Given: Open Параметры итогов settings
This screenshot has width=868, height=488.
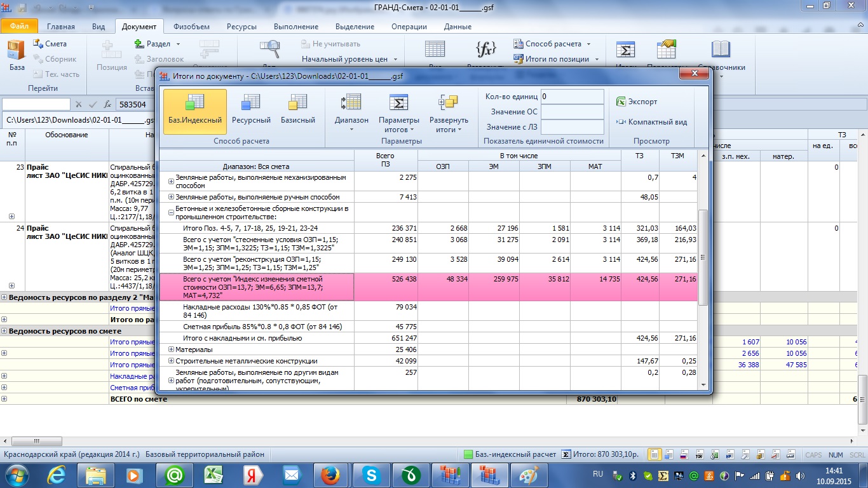Looking at the screenshot, I should coord(398,111).
